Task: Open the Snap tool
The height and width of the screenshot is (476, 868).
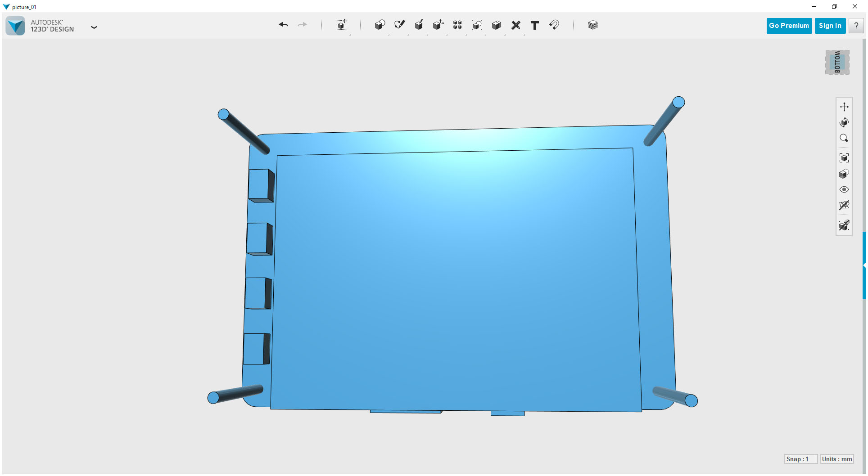Action: point(554,25)
